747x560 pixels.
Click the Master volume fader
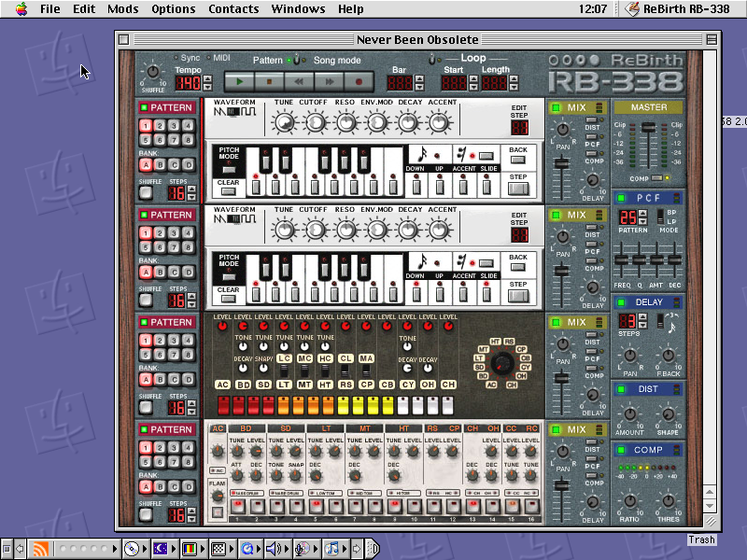648,127
